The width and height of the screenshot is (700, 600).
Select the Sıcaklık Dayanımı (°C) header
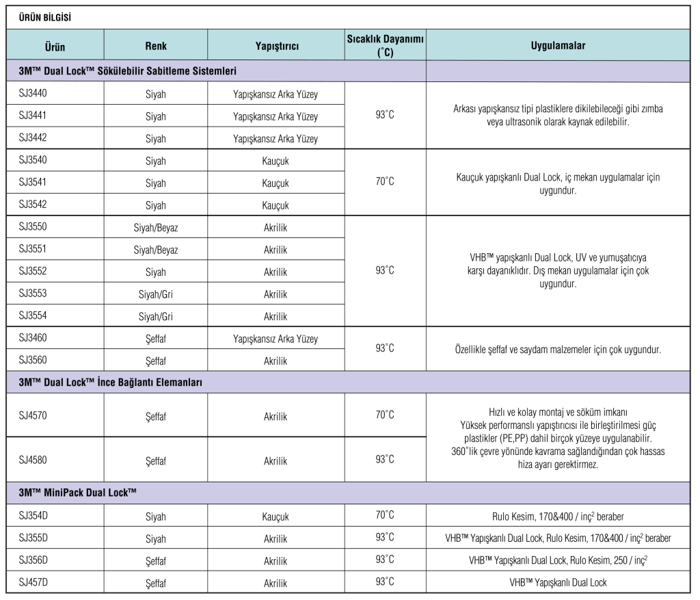[385, 46]
